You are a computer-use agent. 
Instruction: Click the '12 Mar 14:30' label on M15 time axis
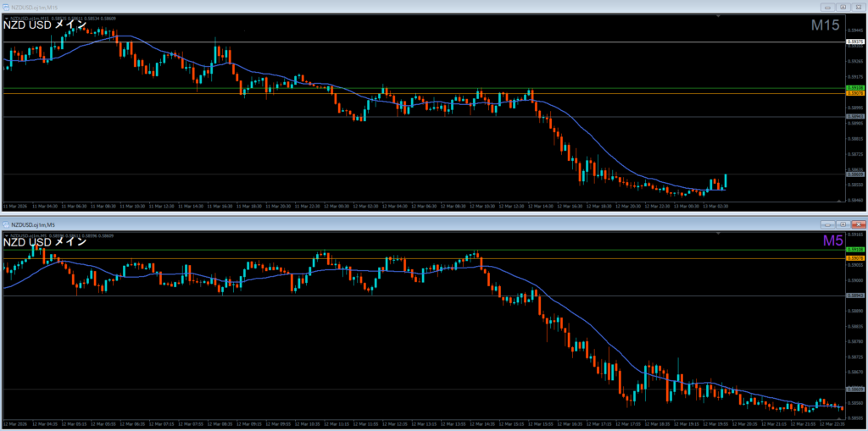pos(540,206)
